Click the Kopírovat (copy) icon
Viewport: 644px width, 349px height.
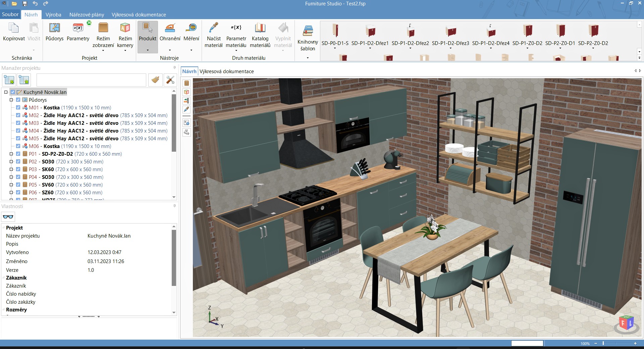coord(14,28)
